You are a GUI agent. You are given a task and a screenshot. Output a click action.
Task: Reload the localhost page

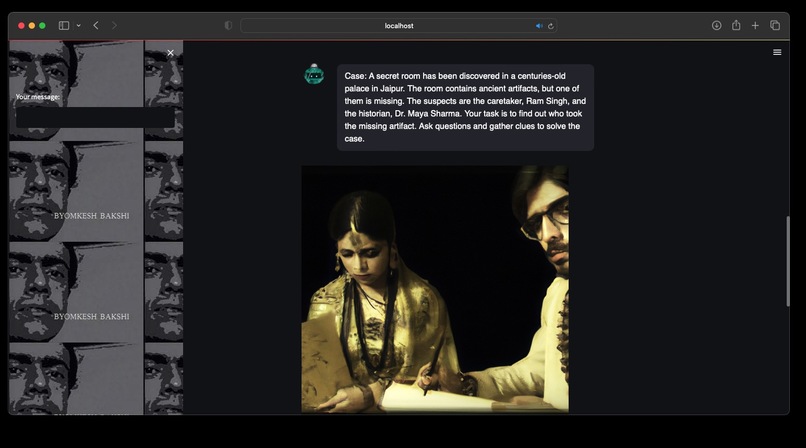(x=551, y=26)
